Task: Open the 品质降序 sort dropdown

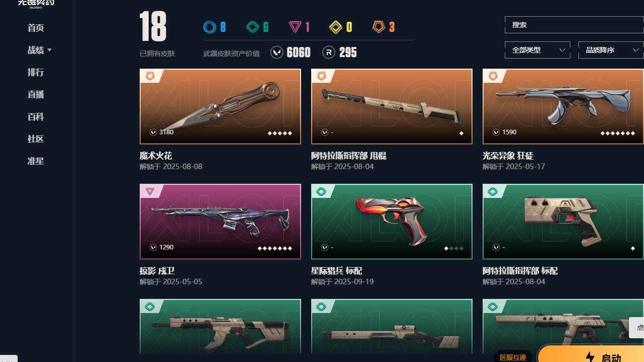Action: [x=611, y=50]
